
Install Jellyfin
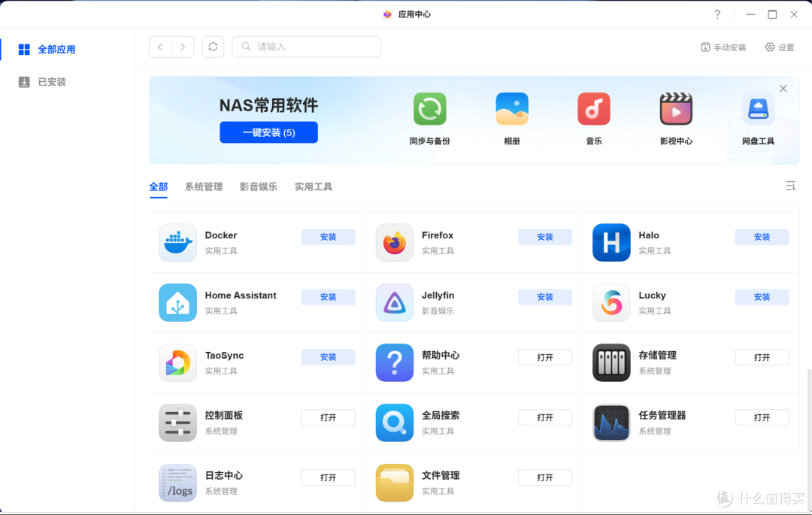tap(545, 296)
